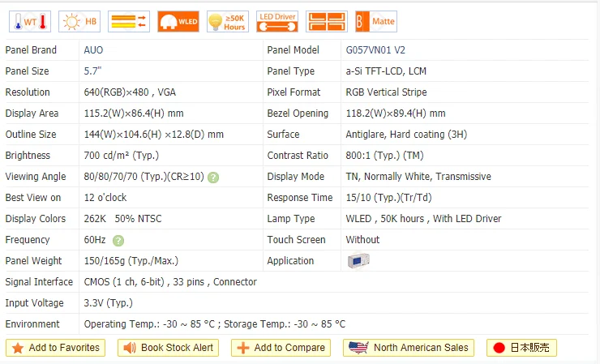Click the a-Si TFT-LCD, LCM value
Viewport: 600px width, 364px height.
[386, 71]
